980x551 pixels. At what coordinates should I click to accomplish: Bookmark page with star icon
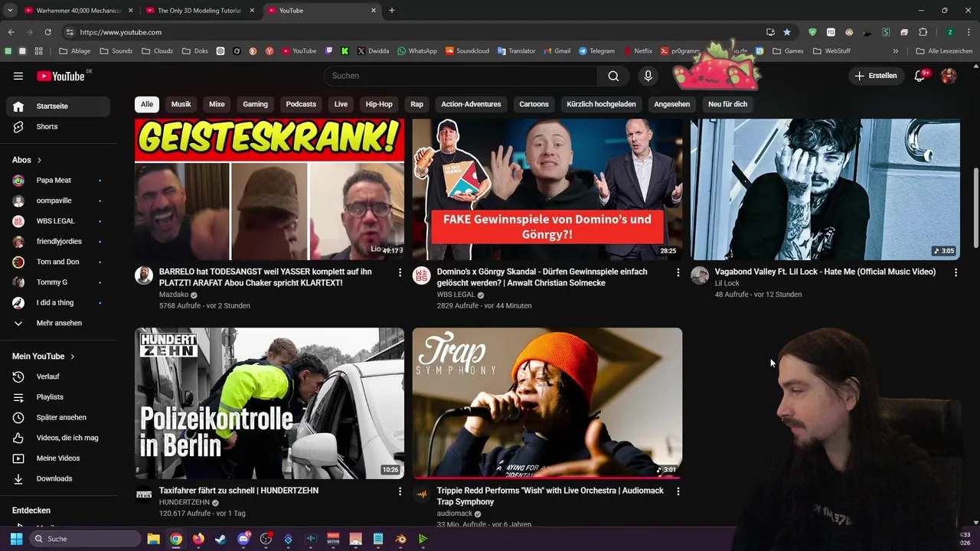point(787,32)
